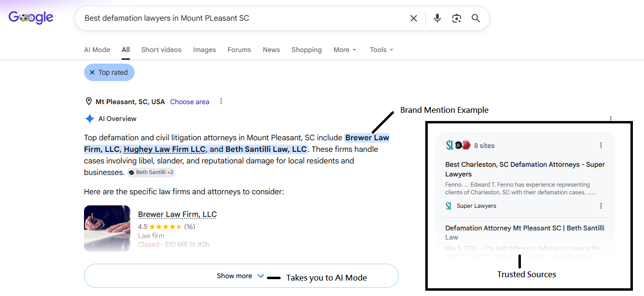Image resolution: width=644 pixels, height=296 pixels.
Task: Click the Brewer Law Firm thumbnail image
Action: click(107, 229)
